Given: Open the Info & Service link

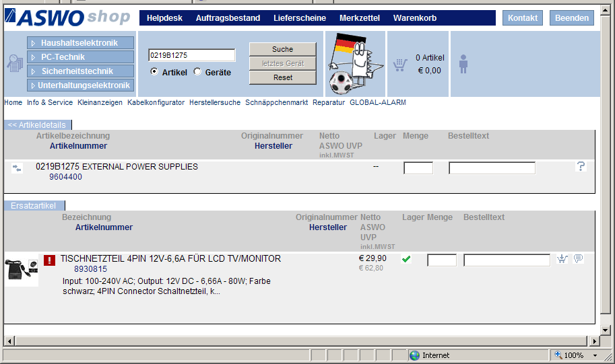Looking at the screenshot, I should tap(50, 102).
